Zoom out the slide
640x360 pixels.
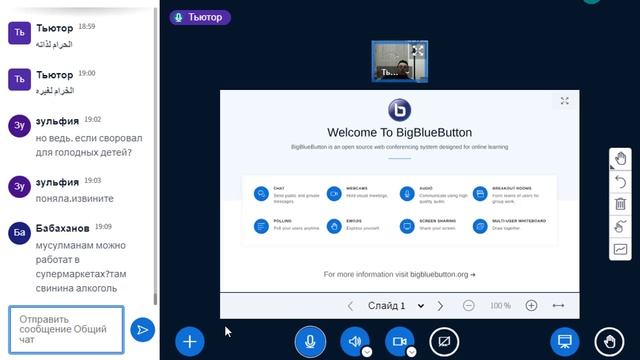[x=469, y=305]
